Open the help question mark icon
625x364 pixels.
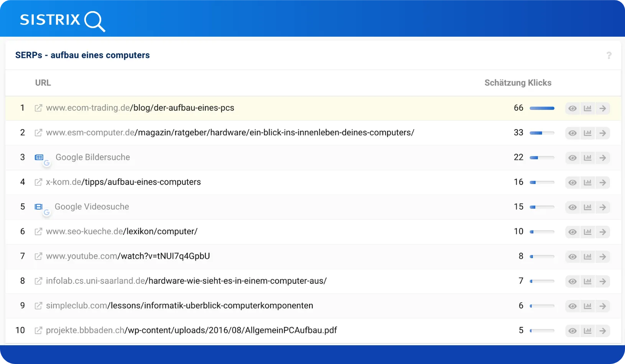click(x=609, y=55)
